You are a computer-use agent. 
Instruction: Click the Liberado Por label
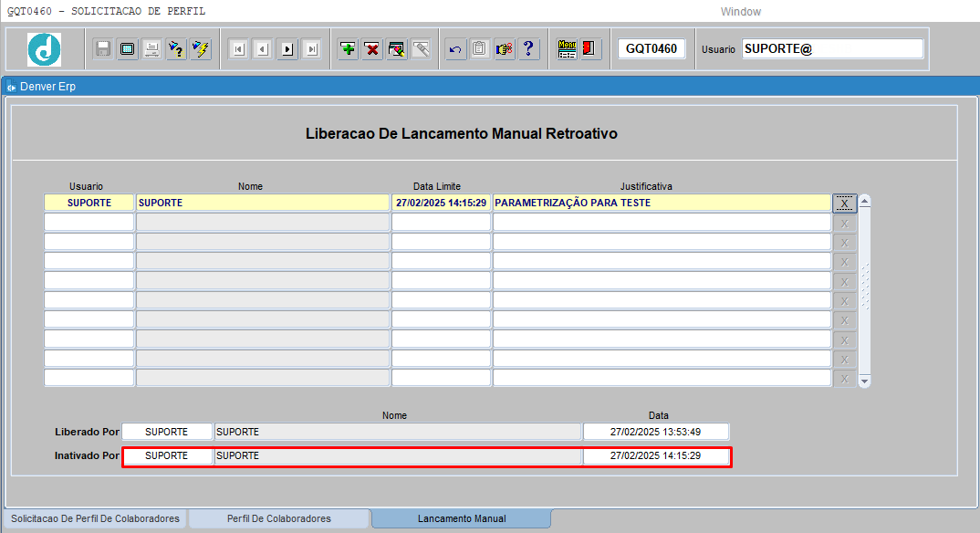(87, 432)
